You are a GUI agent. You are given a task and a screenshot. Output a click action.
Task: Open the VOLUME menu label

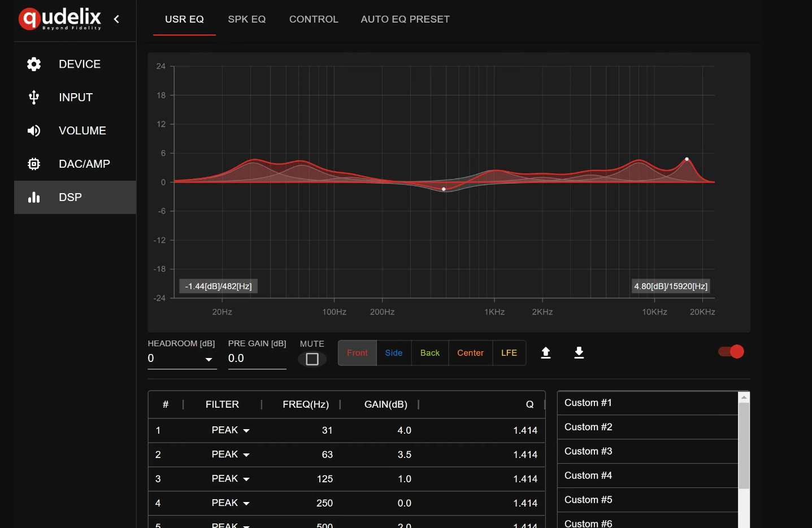pyautogui.click(x=82, y=131)
